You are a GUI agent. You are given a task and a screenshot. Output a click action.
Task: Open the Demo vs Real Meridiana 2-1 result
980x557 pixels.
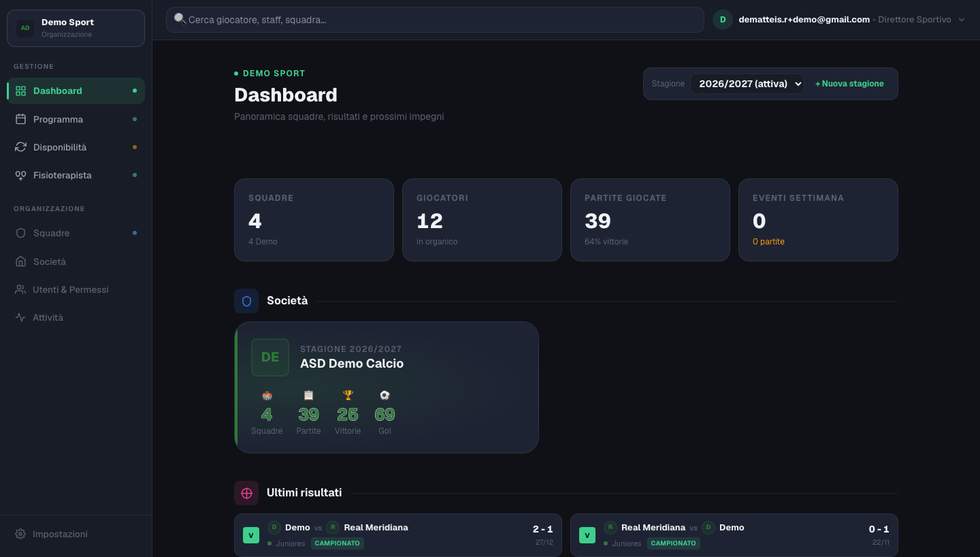(x=398, y=535)
